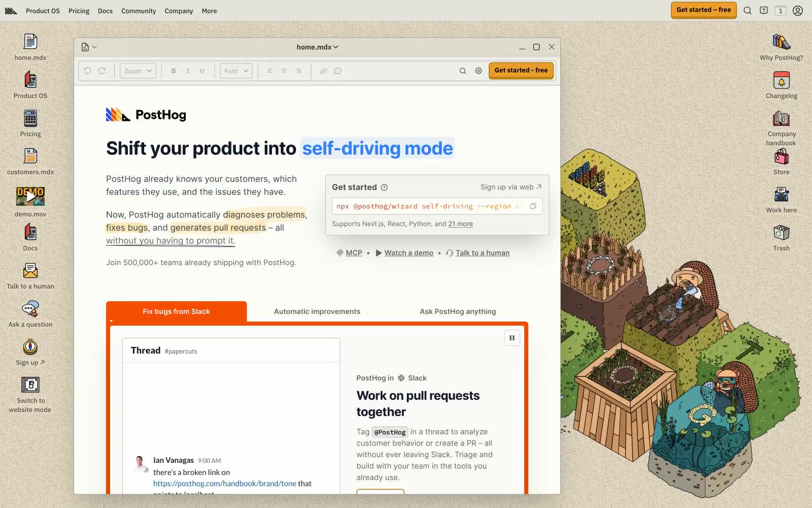This screenshot has height=508, width=812.
Task: Click the #papercuts channel label
Action: click(x=181, y=352)
